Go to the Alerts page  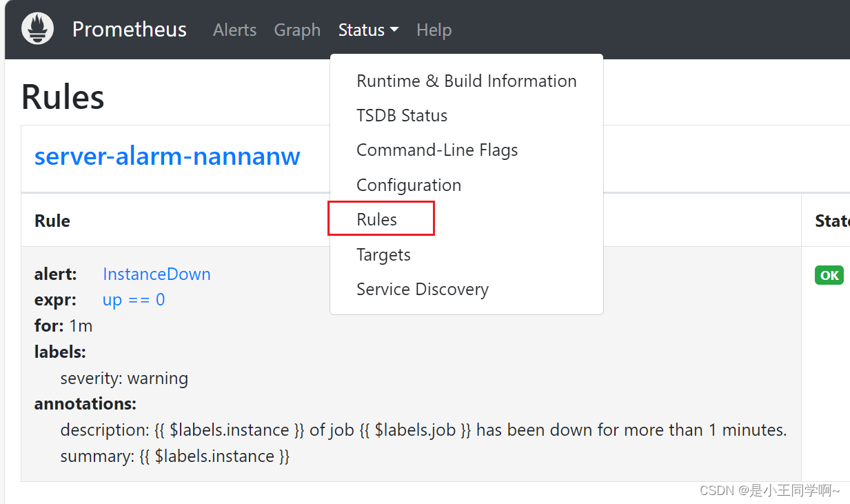click(x=234, y=30)
